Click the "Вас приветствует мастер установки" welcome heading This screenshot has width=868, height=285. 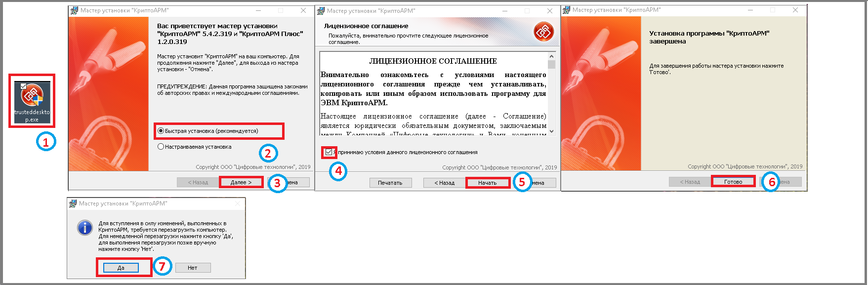click(230, 34)
